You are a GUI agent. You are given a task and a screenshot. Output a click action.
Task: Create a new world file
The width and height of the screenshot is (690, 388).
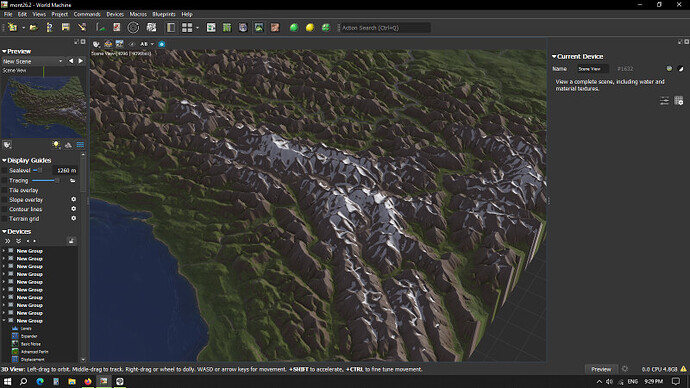click(x=12, y=27)
